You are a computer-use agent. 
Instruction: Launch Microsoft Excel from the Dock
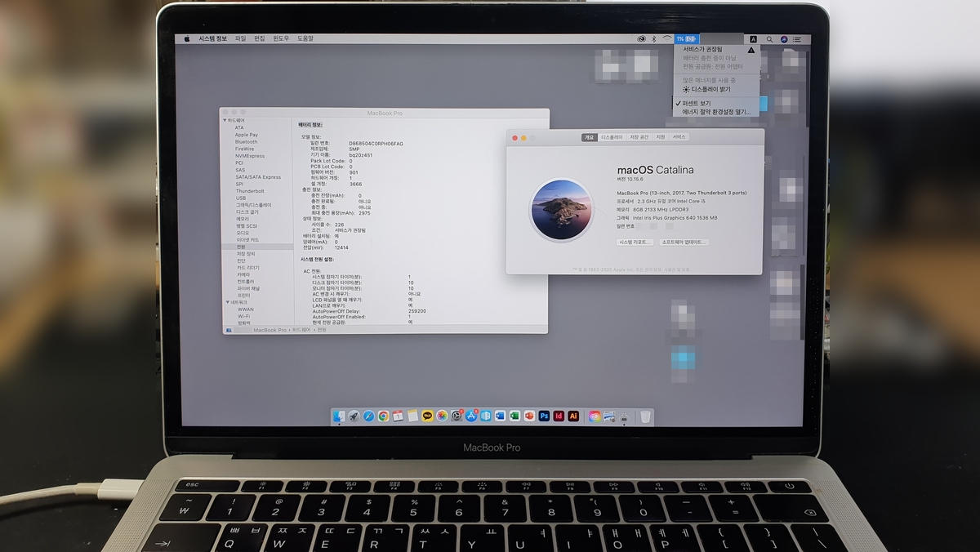click(x=514, y=416)
